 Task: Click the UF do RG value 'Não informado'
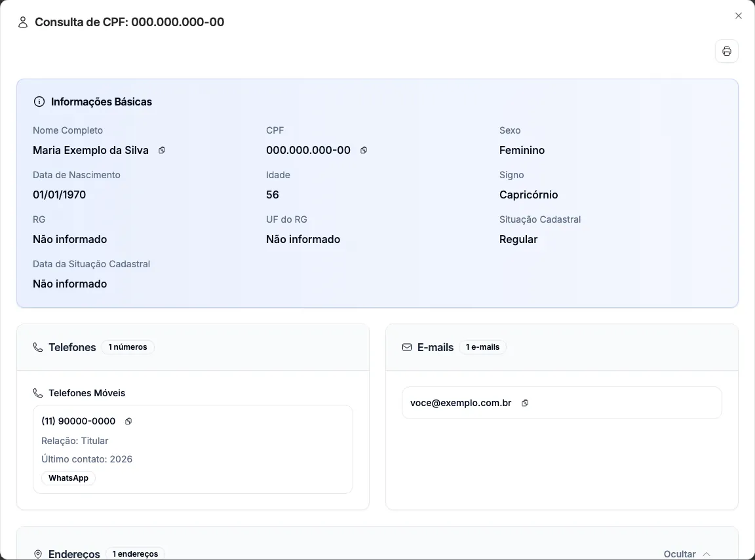click(x=303, y=239)
